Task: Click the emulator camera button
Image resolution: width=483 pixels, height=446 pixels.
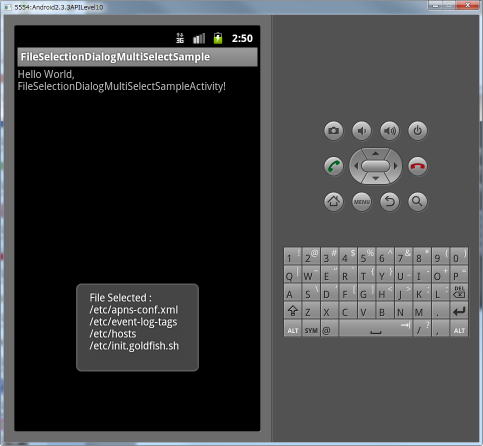Action: (x=333, y=130)
